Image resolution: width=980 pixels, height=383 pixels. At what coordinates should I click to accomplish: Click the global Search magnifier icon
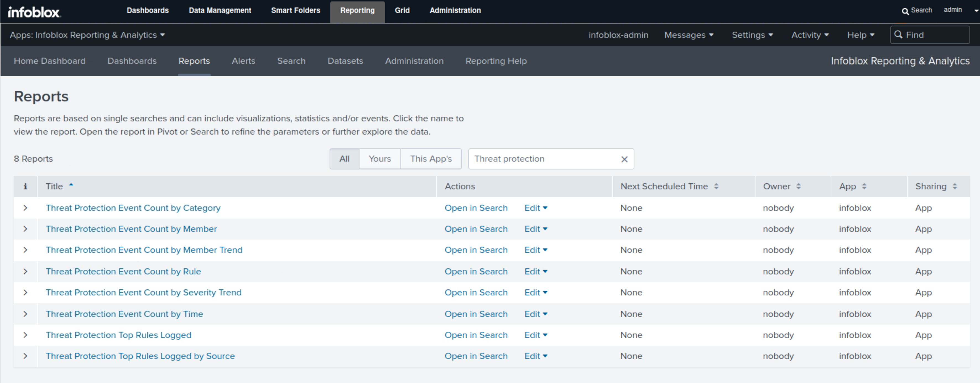click(905, 11)
